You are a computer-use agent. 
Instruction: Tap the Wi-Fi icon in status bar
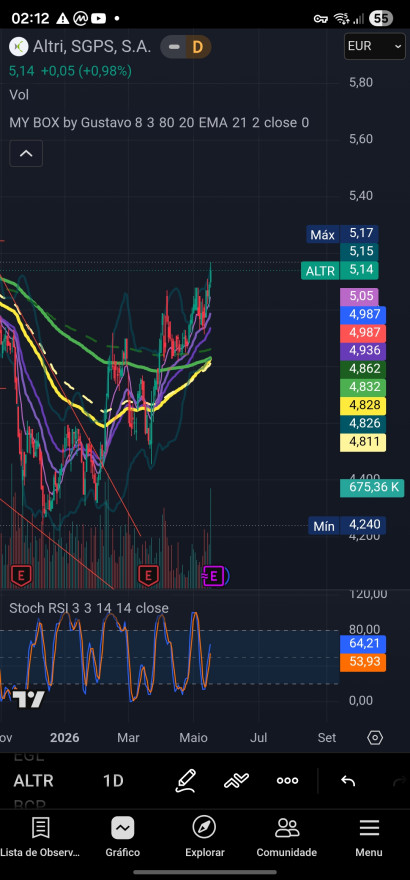tap(341, 18)
